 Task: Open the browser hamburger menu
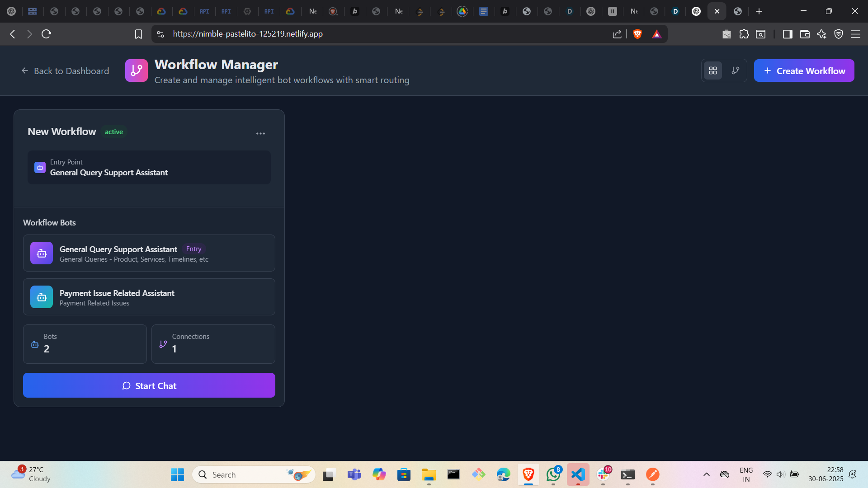click(x=855, y=34)
